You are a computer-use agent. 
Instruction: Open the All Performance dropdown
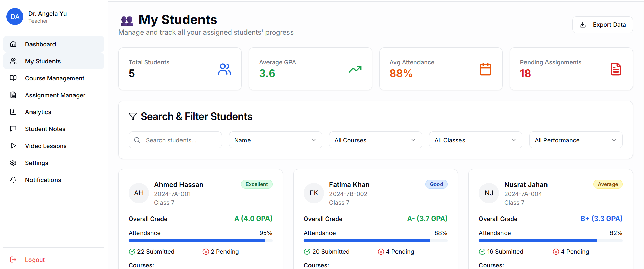pyautogui.click(x=575, y=140)
